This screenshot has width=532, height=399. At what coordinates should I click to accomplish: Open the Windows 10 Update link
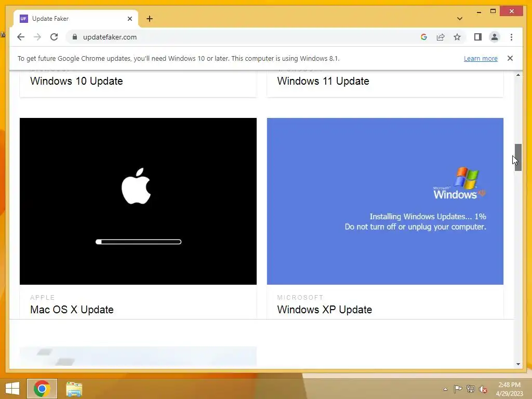coord(76,81)
